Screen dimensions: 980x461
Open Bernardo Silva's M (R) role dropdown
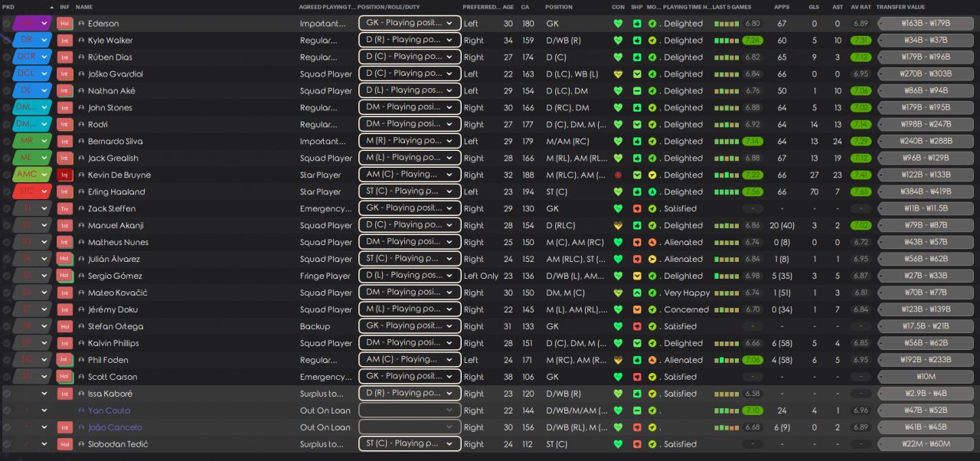[x=410, y=142]
